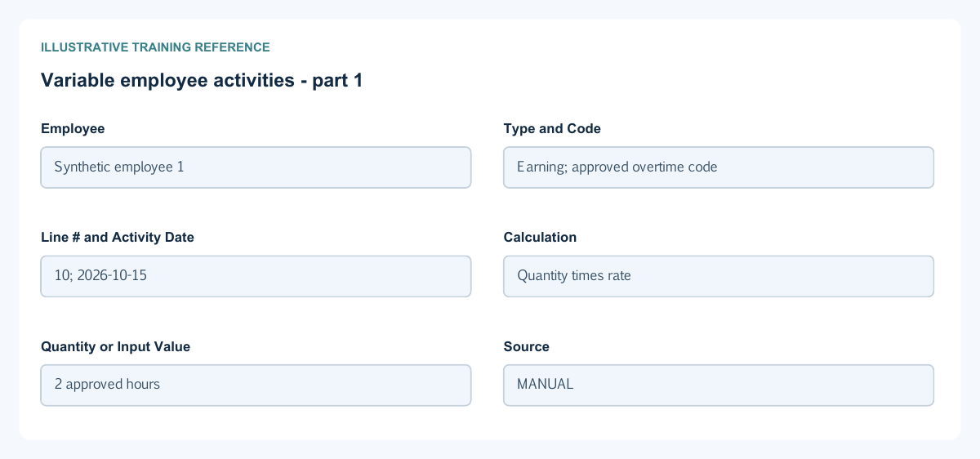
Task: Click the 'Quantity or Input Value' label
Action: 115,346
